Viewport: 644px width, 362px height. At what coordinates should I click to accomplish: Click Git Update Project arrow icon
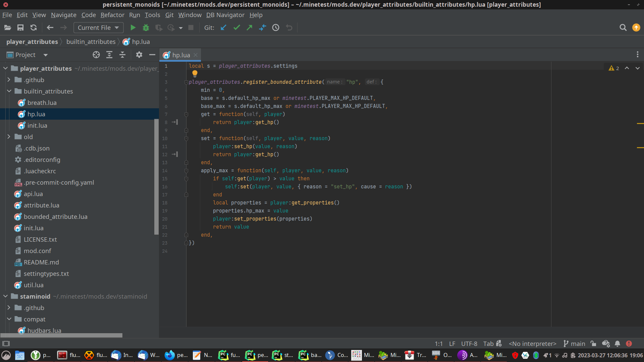(223, 27)
